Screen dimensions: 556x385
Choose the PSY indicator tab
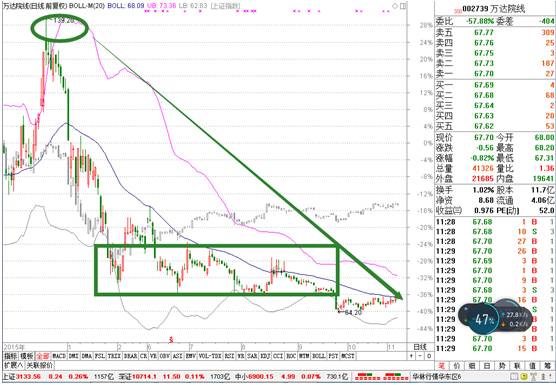coord(333,356)
